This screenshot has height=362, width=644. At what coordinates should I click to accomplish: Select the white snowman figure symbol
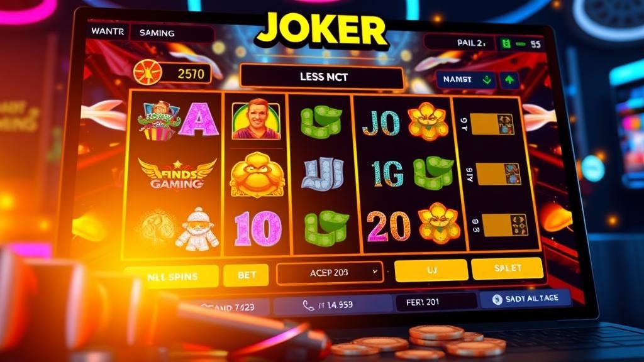coord(197,229)
